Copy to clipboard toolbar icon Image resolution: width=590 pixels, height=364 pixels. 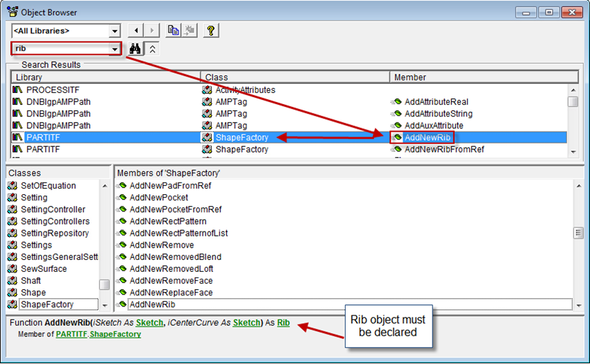(174, 31)
